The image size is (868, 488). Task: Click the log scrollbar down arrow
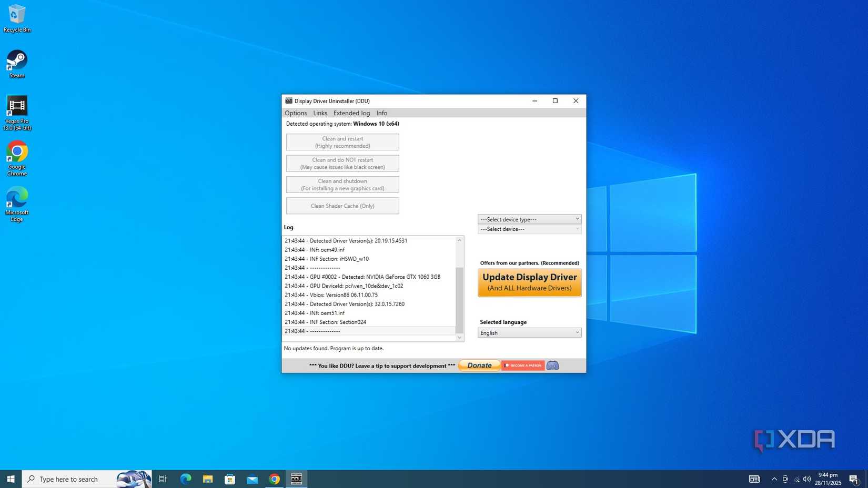tap(459, 338)
